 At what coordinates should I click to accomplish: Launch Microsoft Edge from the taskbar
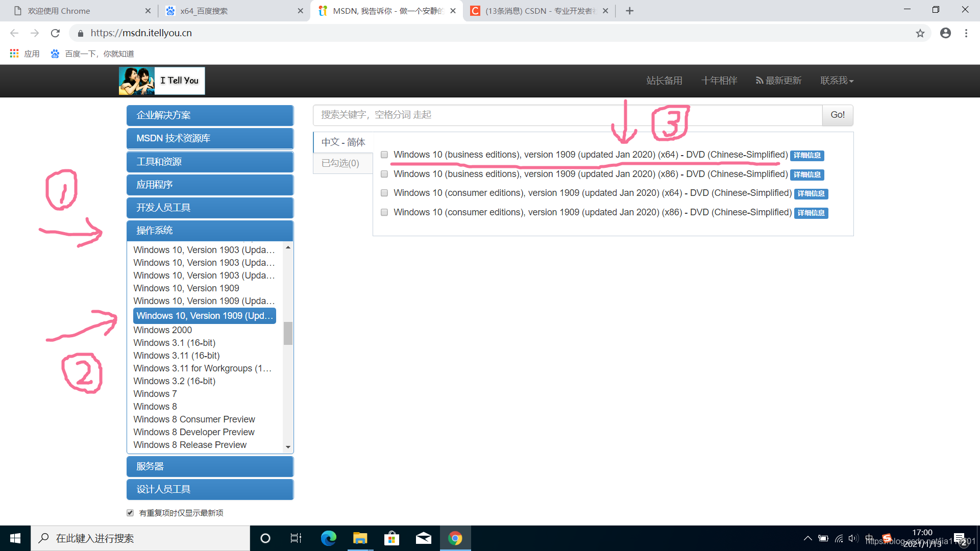point(328,538)
